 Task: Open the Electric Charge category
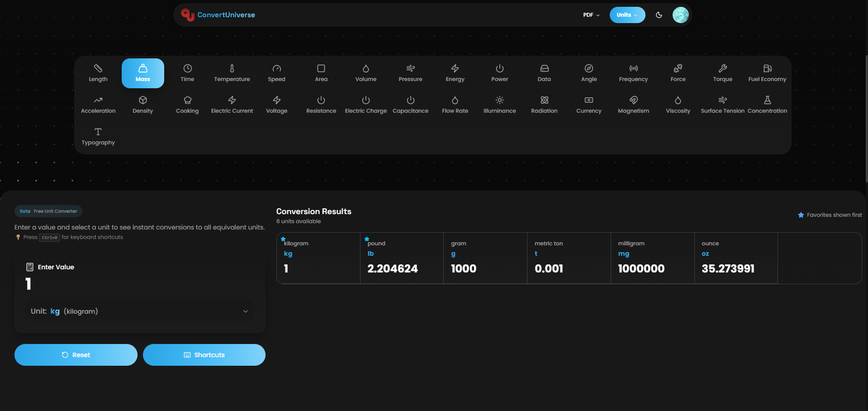point(366,105)
